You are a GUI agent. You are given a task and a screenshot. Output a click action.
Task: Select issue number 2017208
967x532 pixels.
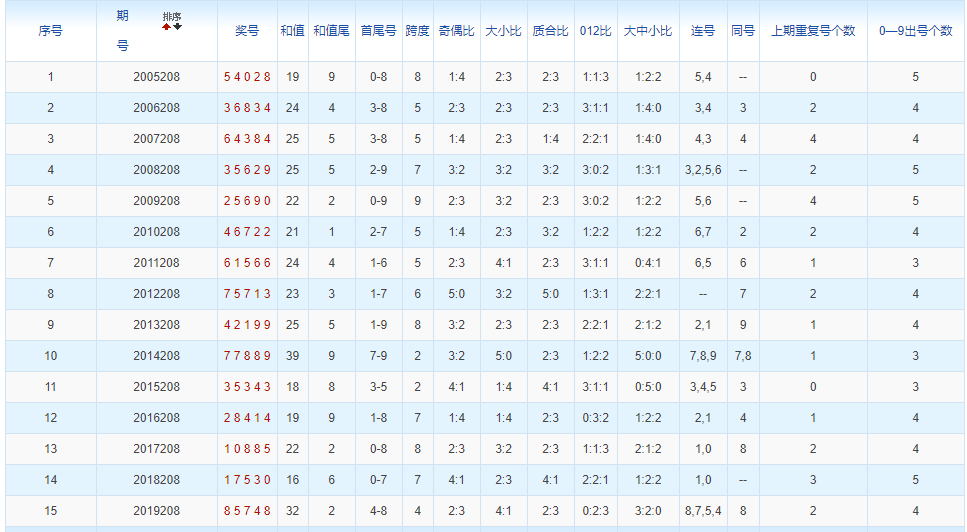(157, 449)
